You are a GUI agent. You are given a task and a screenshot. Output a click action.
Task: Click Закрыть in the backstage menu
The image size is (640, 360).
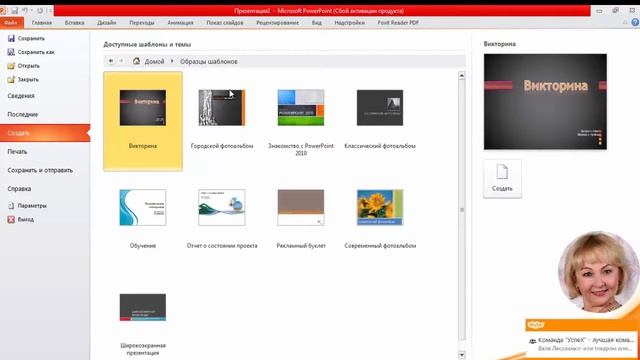pyautogui.click(x=23, y=80)
